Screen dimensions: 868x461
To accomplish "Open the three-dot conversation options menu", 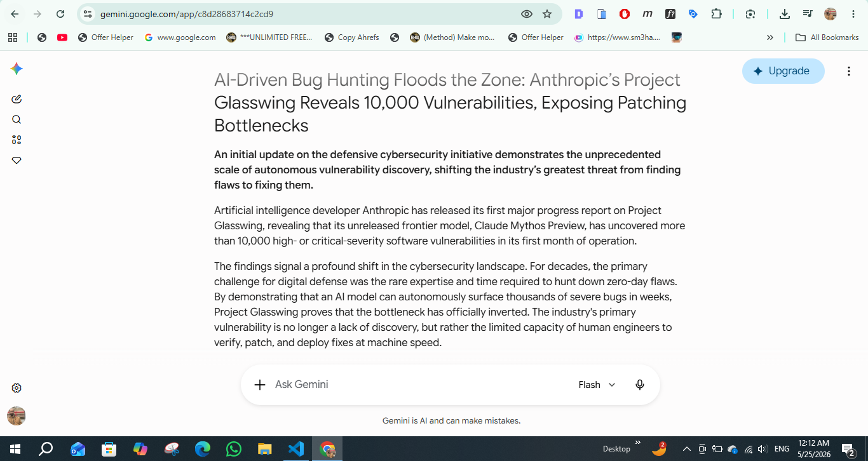I will pyautogui.click(x=849, y=71).
